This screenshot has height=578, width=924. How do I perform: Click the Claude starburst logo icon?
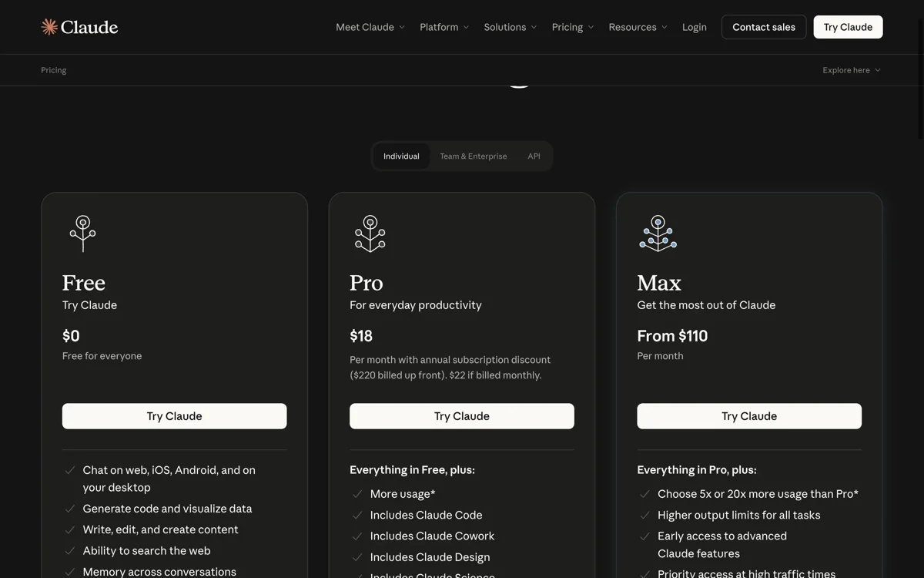(49, 27)
